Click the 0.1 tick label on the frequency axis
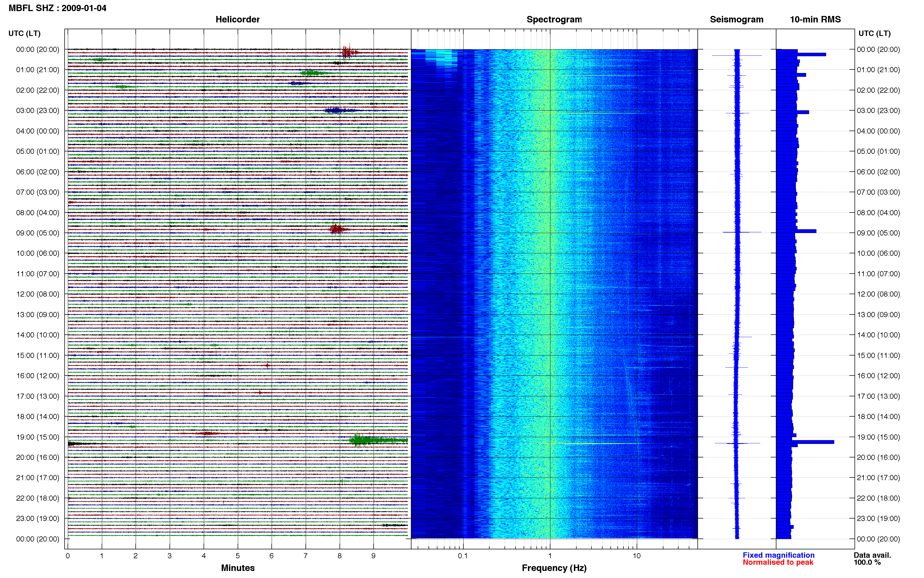924x578 pixels. coord(463,556)
